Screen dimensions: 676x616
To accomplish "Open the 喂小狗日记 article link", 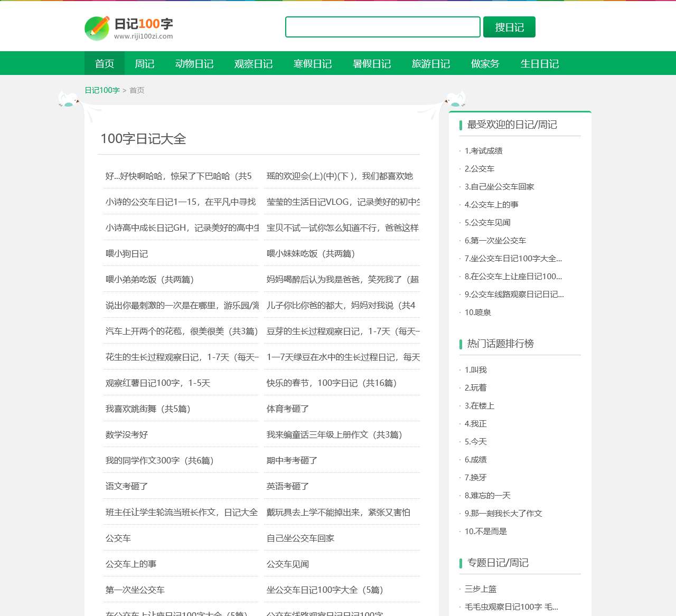I will pos(127,253).
